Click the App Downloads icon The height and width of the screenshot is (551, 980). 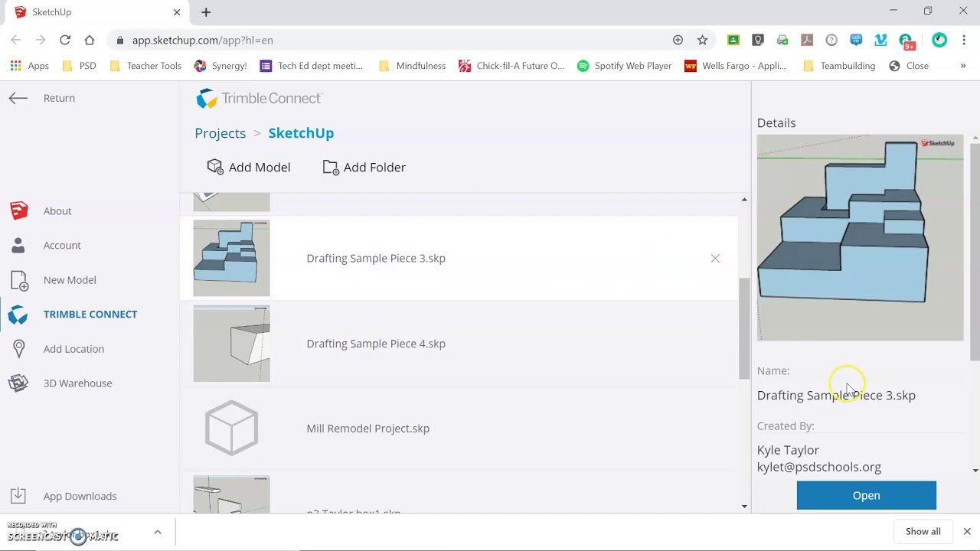tap(18, 496)
